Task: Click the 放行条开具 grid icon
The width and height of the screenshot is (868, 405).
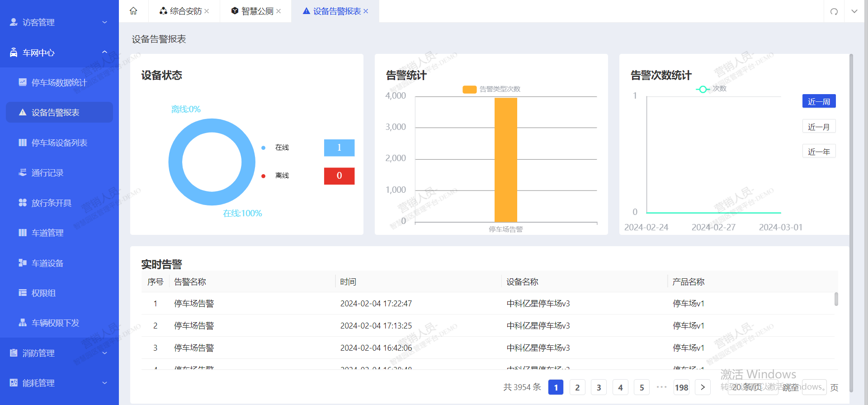Action: [x=23, y=203]
